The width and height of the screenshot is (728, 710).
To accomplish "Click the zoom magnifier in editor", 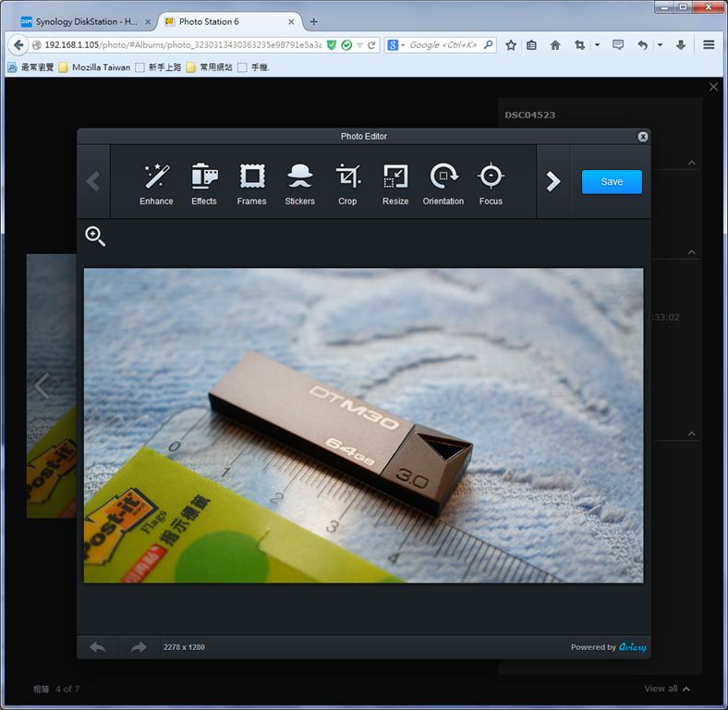I will tap(95, 236).
